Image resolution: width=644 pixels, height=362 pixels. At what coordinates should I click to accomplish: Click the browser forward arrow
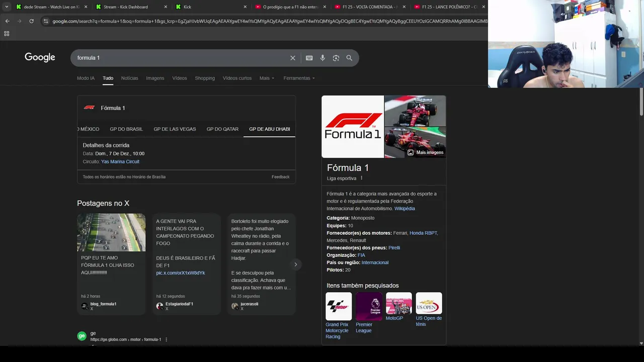point(19,21)
